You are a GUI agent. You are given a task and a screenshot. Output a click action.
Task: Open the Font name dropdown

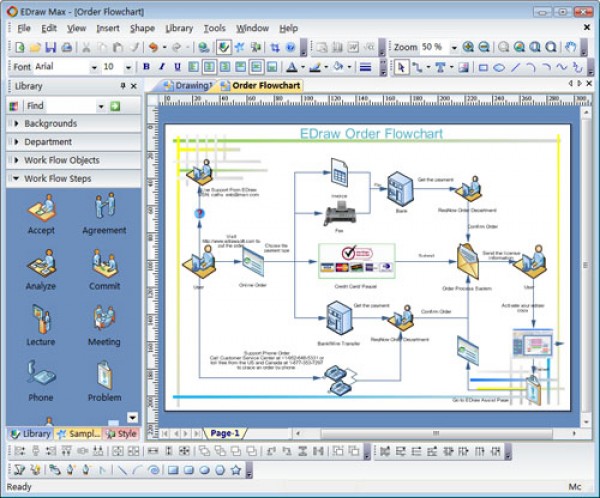click(x=94, y=68)
